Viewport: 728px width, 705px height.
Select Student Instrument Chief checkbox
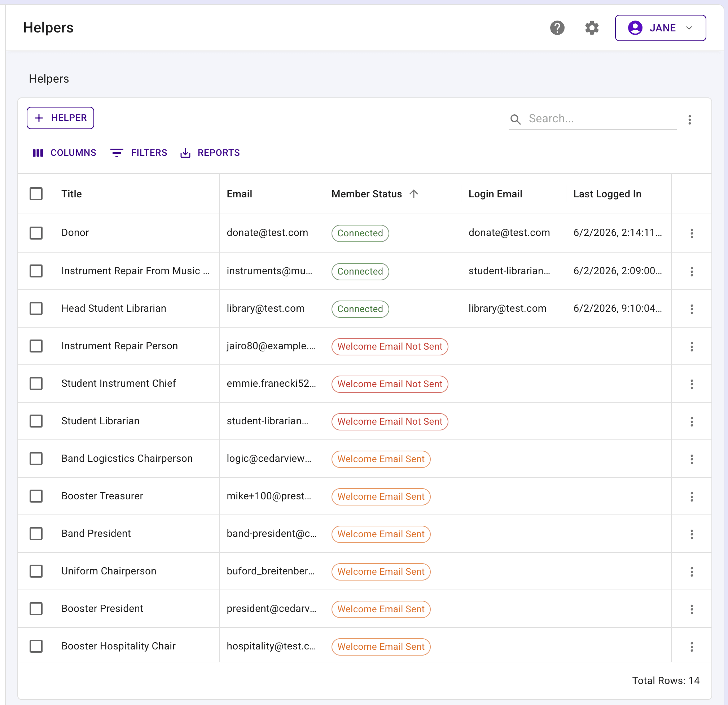click(36, 383)
